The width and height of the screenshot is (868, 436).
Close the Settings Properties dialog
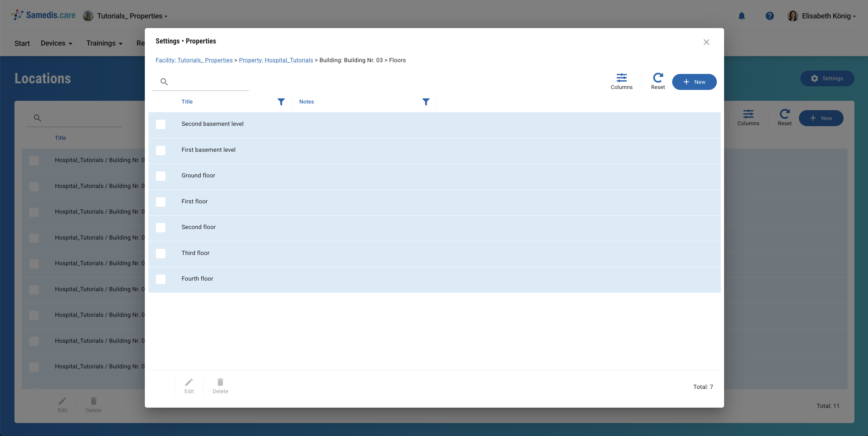point(706,42)
